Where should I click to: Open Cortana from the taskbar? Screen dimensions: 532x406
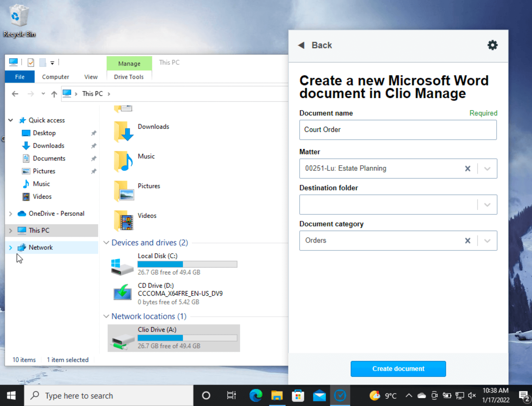click(206, 395)
